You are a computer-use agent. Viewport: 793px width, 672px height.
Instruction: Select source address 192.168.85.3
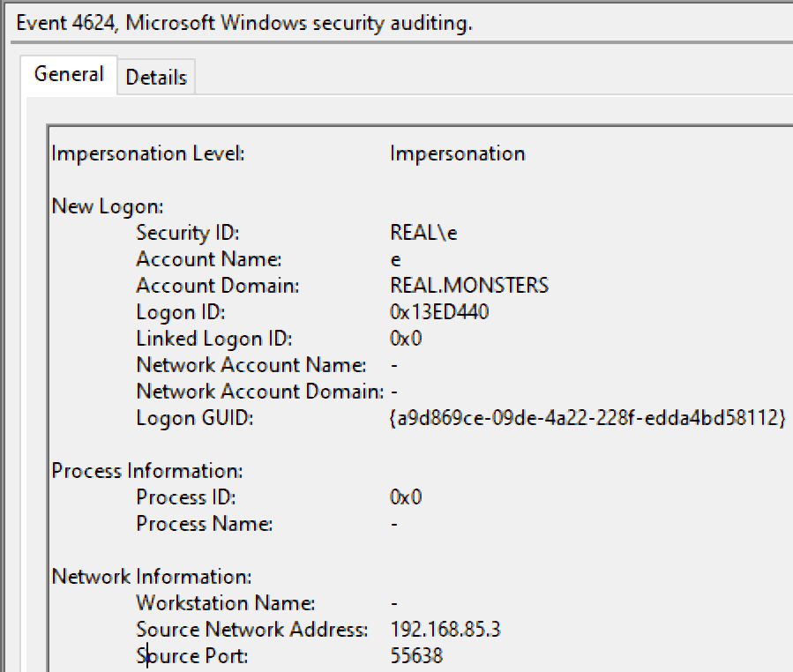[445, 630]
